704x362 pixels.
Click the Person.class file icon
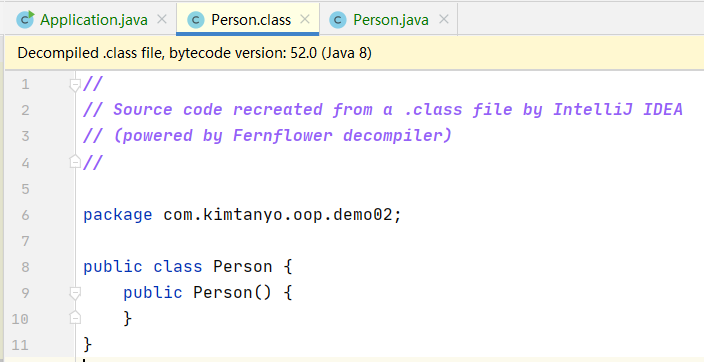tap(196, 20)
